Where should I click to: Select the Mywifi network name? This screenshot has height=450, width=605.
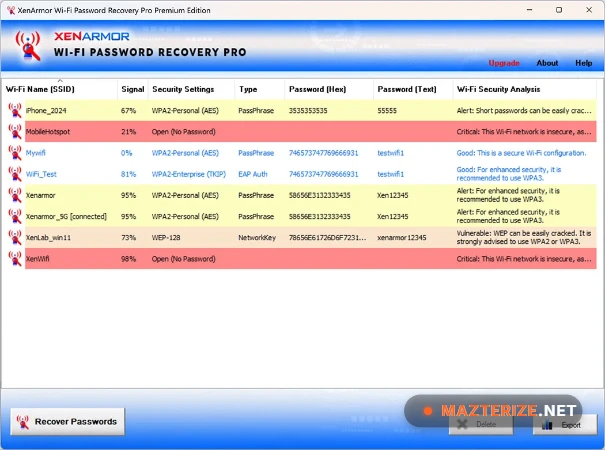[x=35, y=153]
